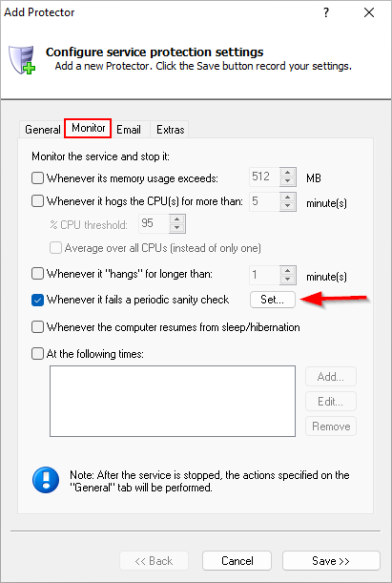Click the question mark help icon
The image size is (392, 583).
[326, 12]
